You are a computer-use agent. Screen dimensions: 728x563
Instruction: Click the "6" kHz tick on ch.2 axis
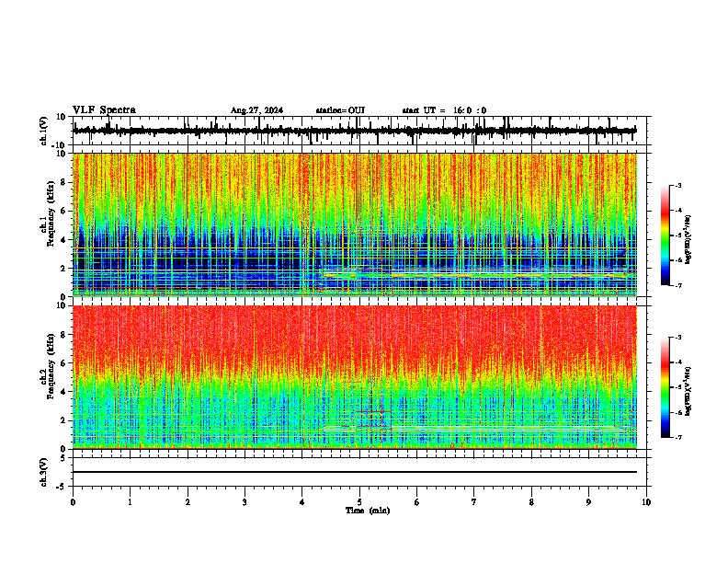(63, 363)
